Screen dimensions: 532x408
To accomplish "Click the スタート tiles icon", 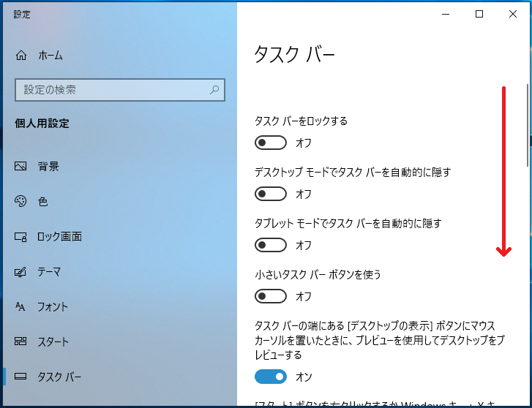I will [20, 341].
